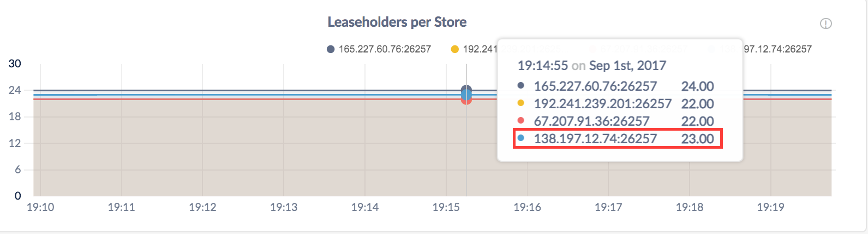Click the red dot in tooltip

[x=521, y=121]
